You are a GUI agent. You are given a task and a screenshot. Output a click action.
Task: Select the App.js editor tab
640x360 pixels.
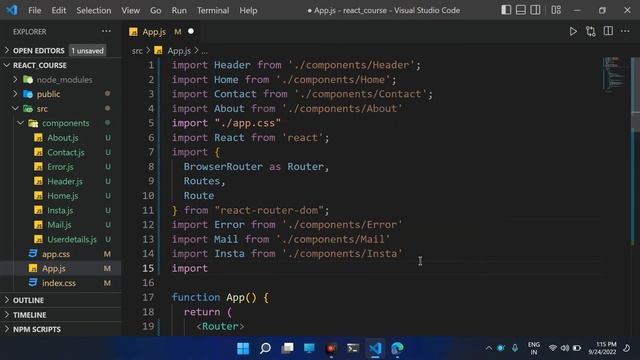point(161,31)
